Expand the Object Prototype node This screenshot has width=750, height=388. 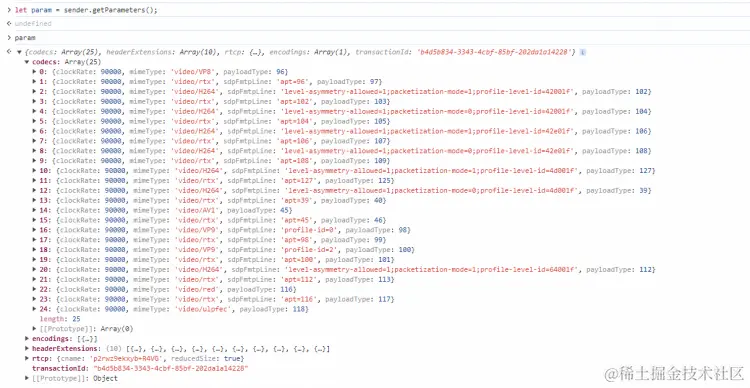pos(27,378)
